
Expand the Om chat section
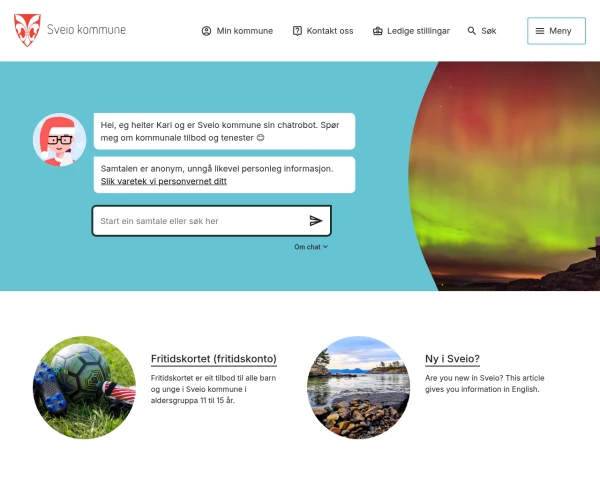[311, 247]
